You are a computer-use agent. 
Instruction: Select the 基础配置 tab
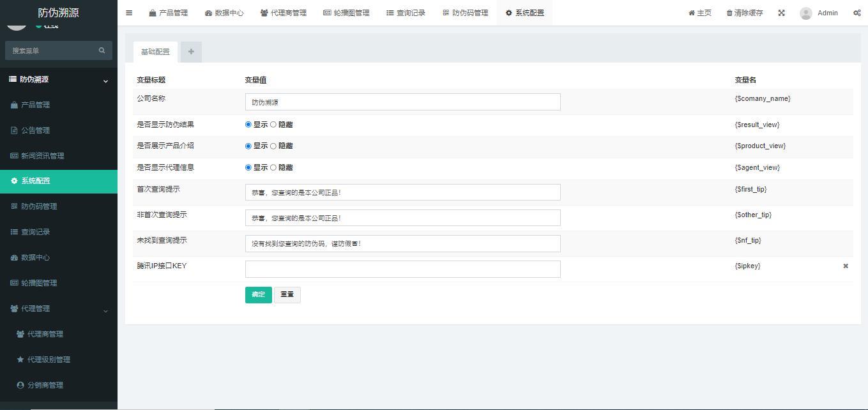pyautogui.click(x=155, y=52)
